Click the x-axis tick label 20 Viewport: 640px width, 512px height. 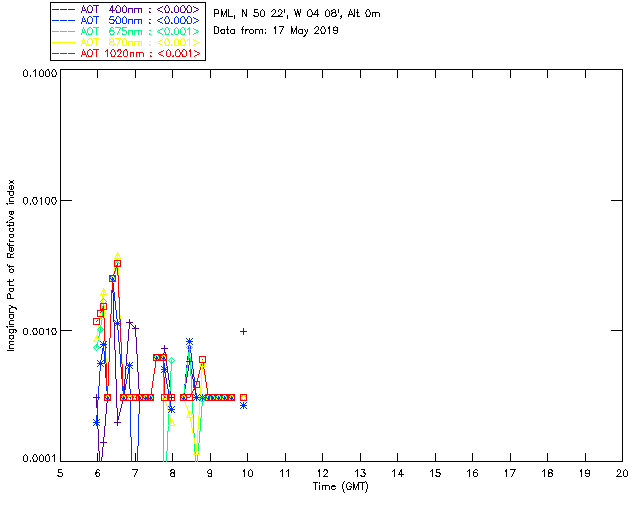tap(622, 473)
